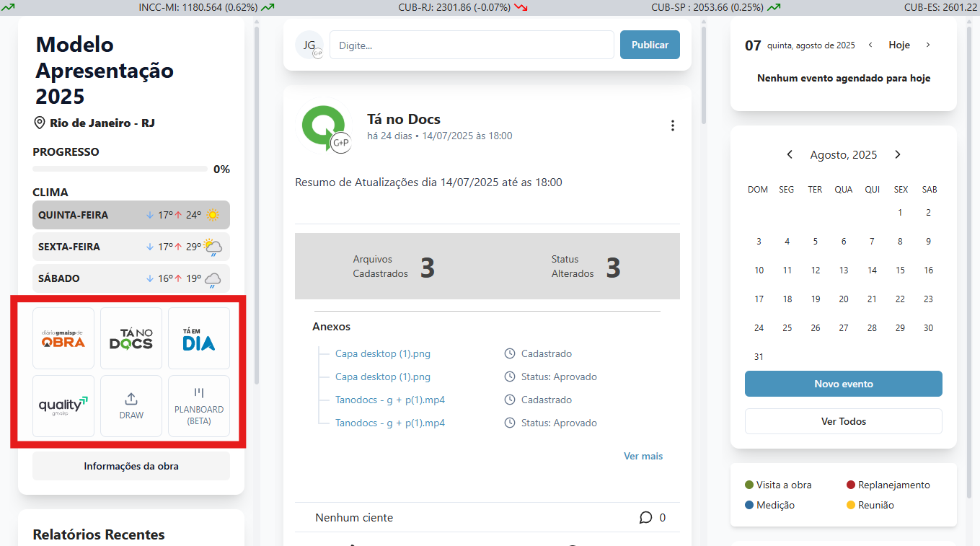The width and height of the screenshot is (980, 546).
Task: Jump to Hoje in agenda header
Action: [x=899, y=45]
